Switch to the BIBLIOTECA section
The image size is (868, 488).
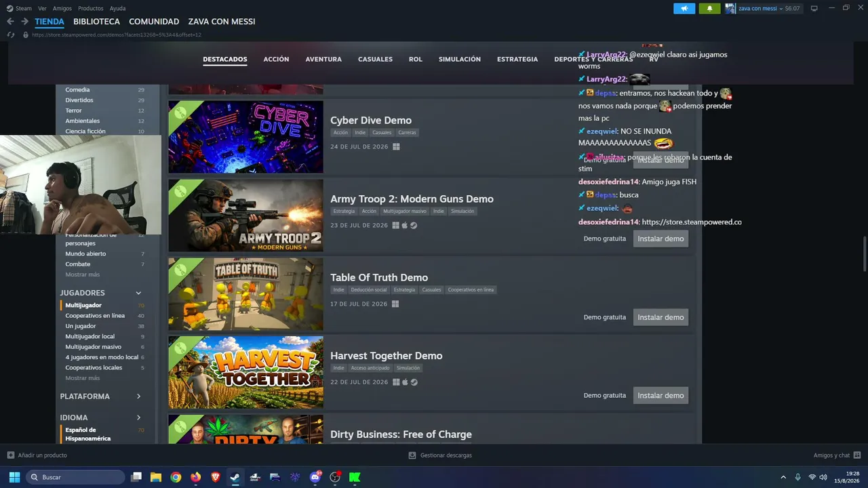coord(96,22)
